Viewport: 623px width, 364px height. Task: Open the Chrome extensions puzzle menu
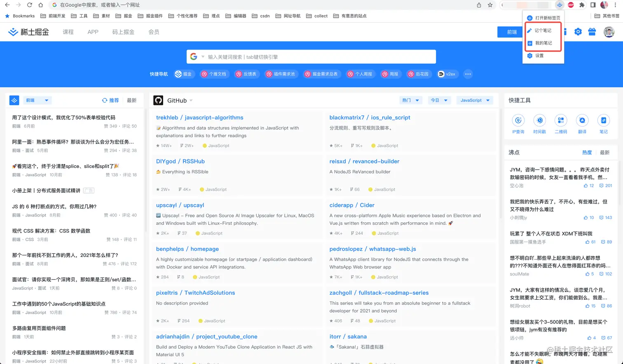click(x=582, y=5)
